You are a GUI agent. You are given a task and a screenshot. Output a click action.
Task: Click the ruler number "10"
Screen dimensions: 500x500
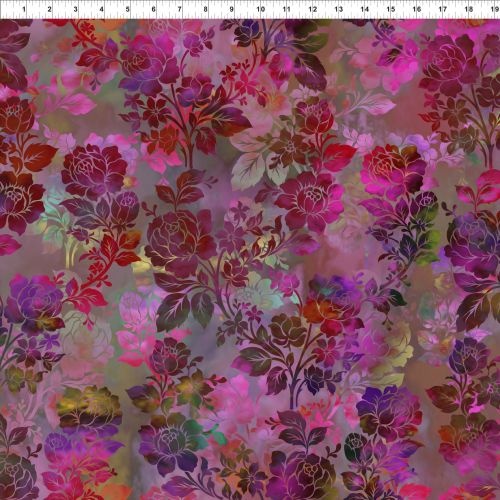click(x=261, y=9)
